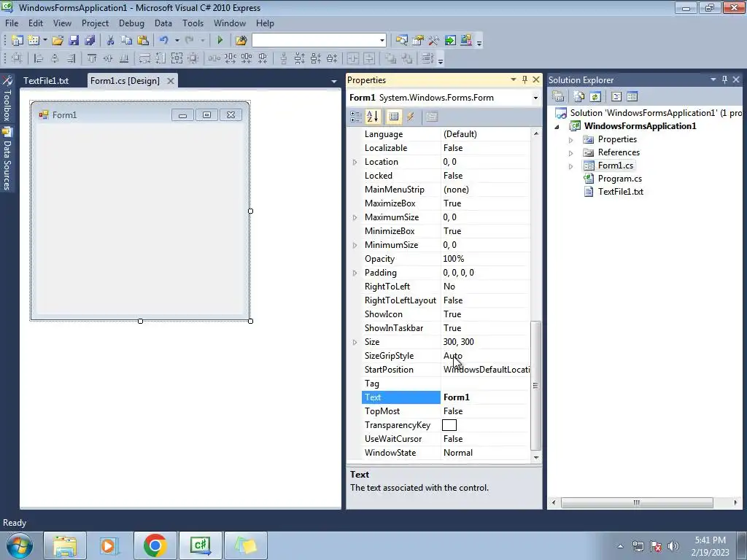Click the Add New Item icon

[x=34, y=41]
